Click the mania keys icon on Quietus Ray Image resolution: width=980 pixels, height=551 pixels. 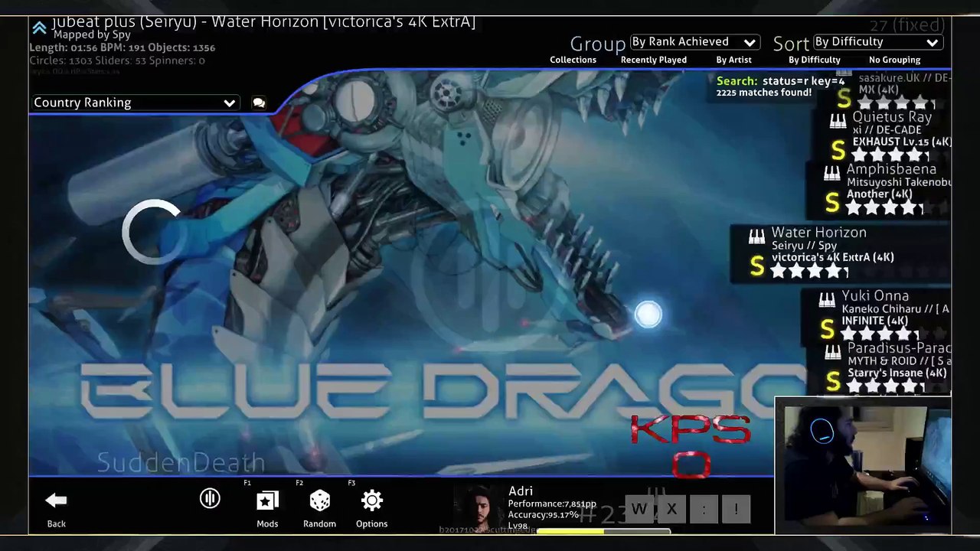coord(838,121)
